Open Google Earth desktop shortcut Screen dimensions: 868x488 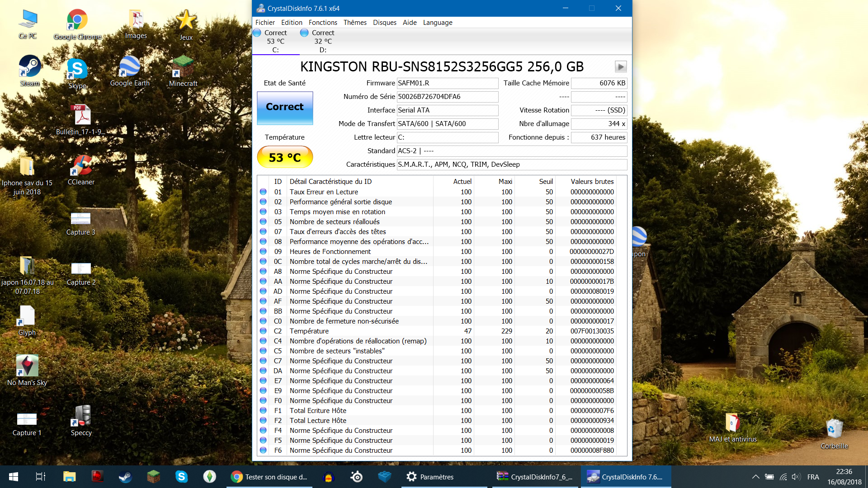coord(130,71)
